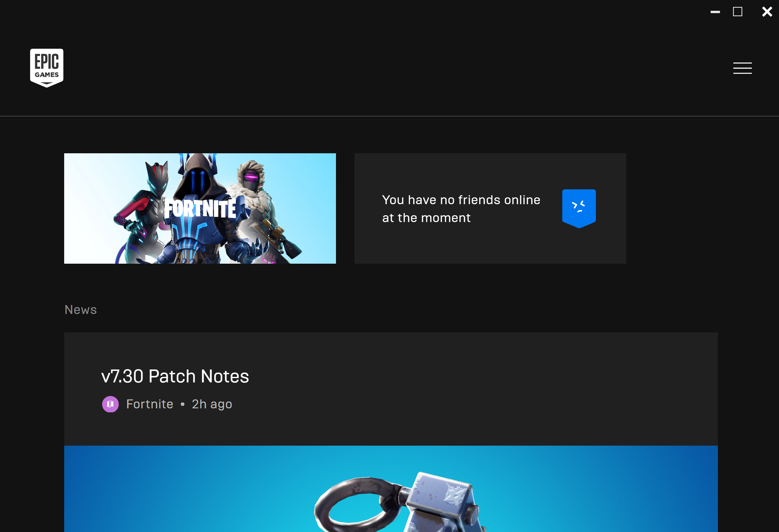This screenshot has height=532, width=779.
Task: Minimize the launcher window
Action: (x=715, y=12)
